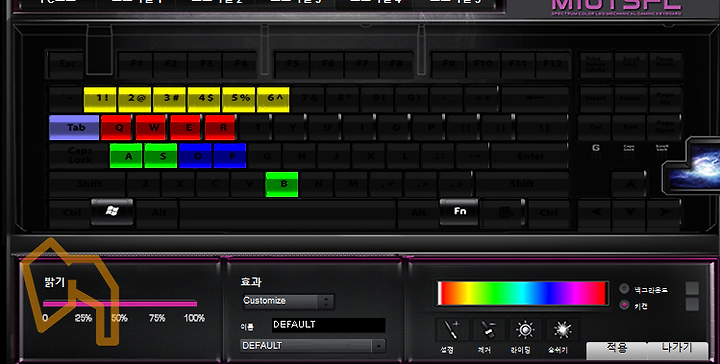Click the Enter key
Viewport: 720px width, 364px height.
point(530,156)
